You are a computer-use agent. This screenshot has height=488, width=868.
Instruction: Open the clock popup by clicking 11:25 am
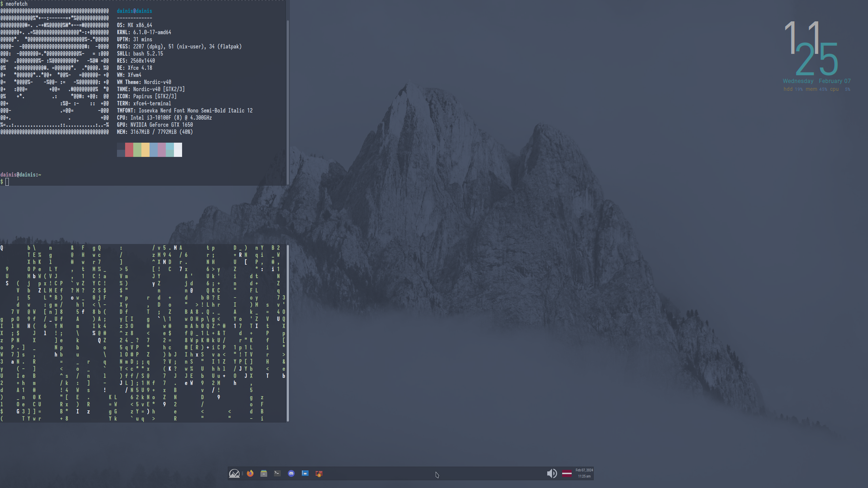coord(584,476)
